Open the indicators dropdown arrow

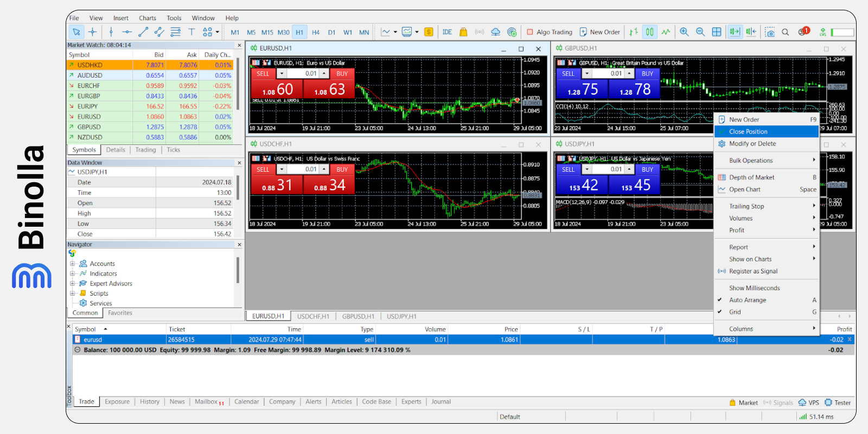click(395, 32)
